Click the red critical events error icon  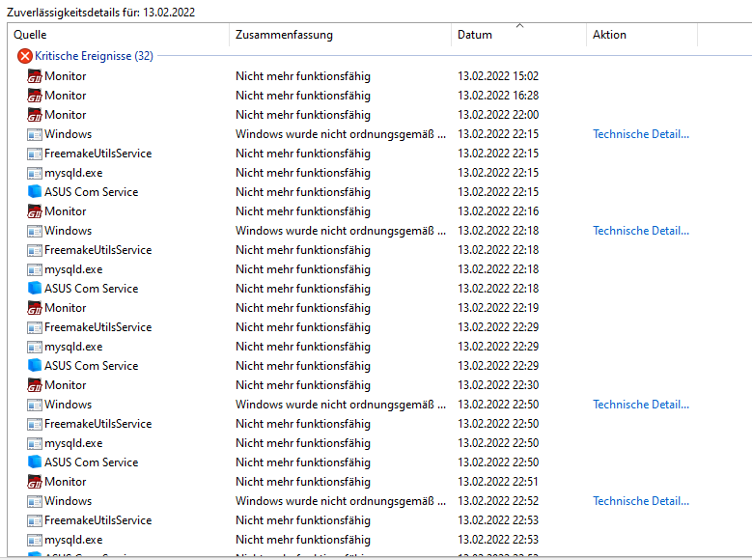(x=25, y=56)
